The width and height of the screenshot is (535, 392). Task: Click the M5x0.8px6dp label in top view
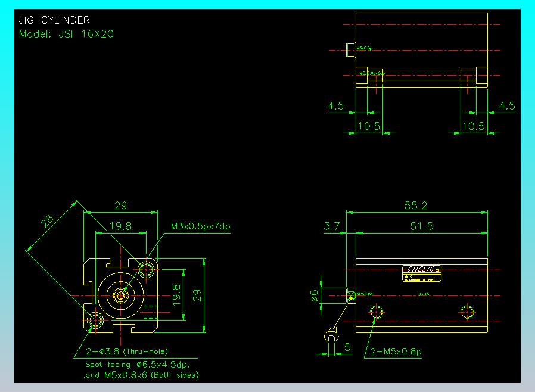click(x=372, y=73)
